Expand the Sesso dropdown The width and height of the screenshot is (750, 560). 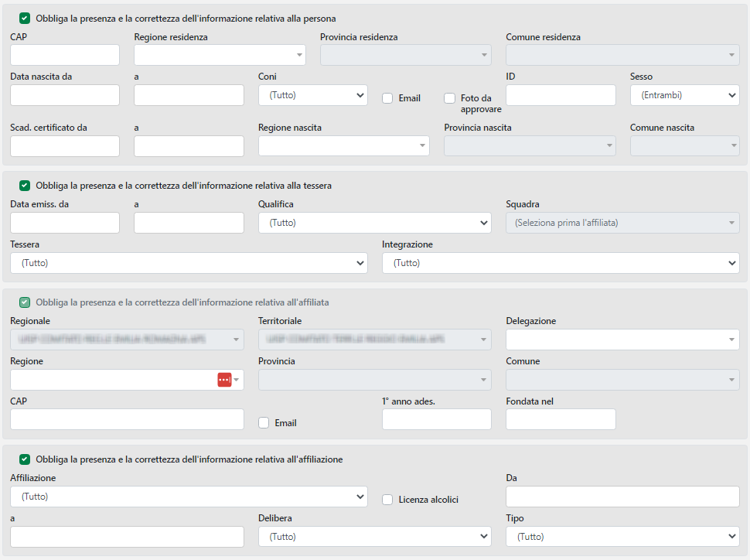[x=684, y=95]
